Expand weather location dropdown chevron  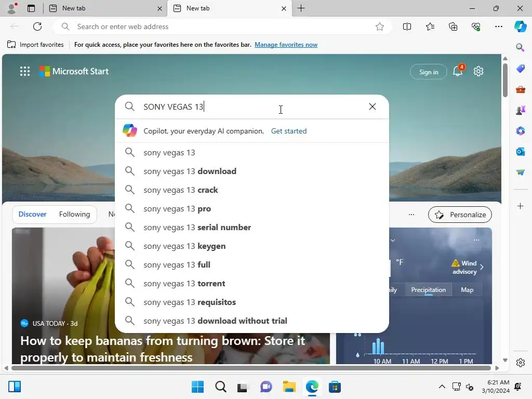(393, 240)
